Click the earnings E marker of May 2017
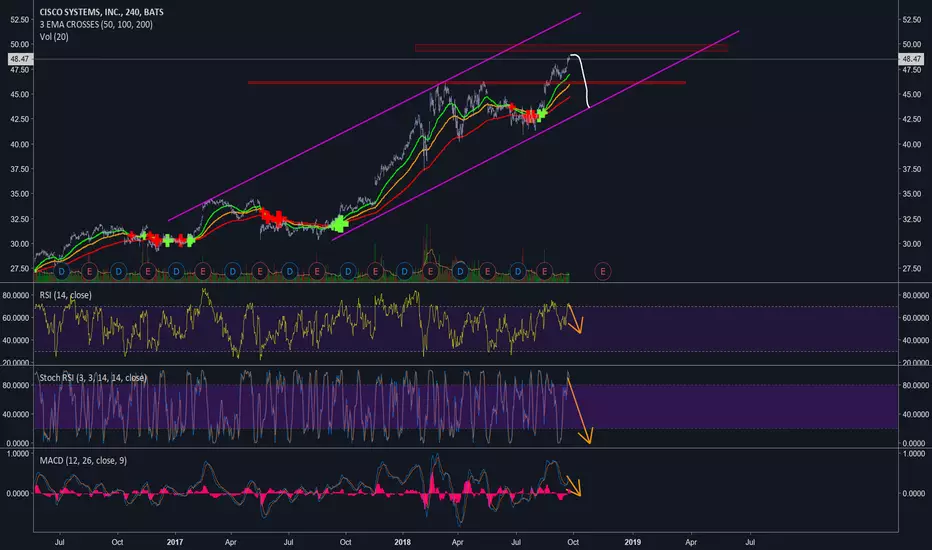932x550 pixels. 260,272
